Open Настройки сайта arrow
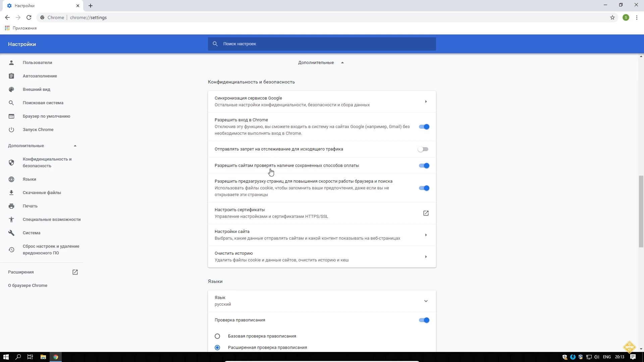644x362 pixels. (426, 235)
